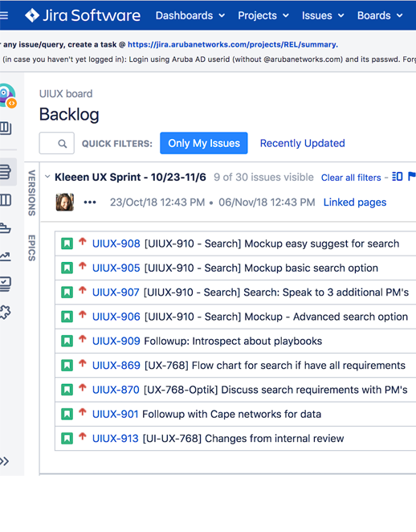This screenshot has width=416, height=532.
Task: Toggle Recently Updated quick filter
Action: coord(303,143)
